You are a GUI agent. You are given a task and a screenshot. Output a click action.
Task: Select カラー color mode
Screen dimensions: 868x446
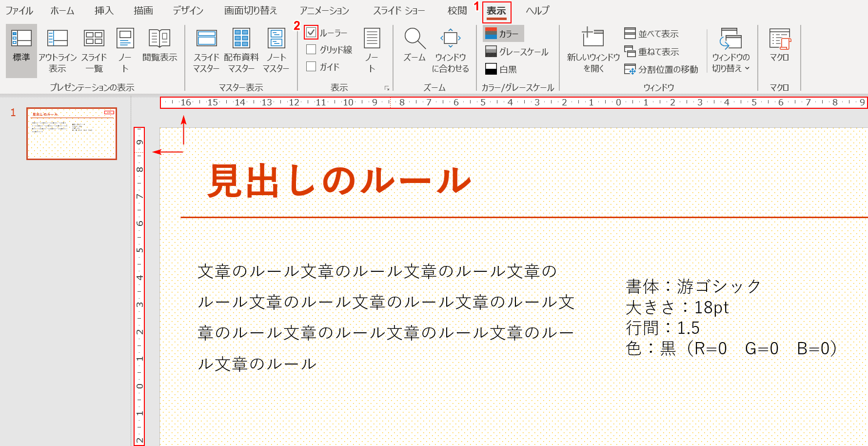tap(503, 34)
